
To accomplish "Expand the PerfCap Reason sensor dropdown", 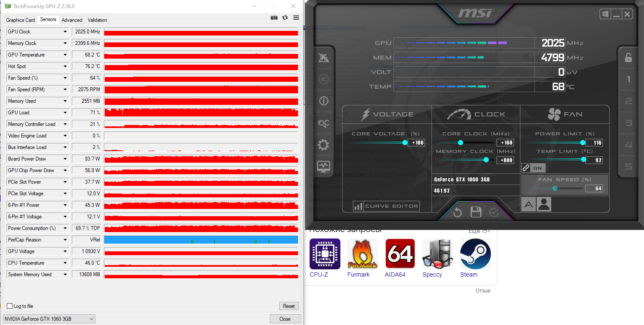I will tap(65, 240).
